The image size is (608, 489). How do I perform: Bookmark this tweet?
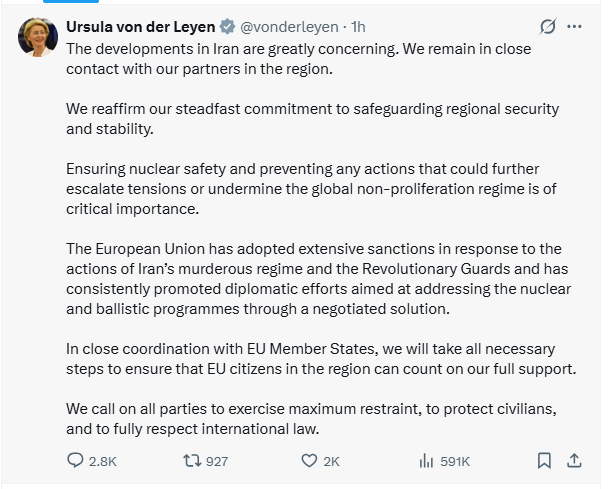click(x=544, y=461)
